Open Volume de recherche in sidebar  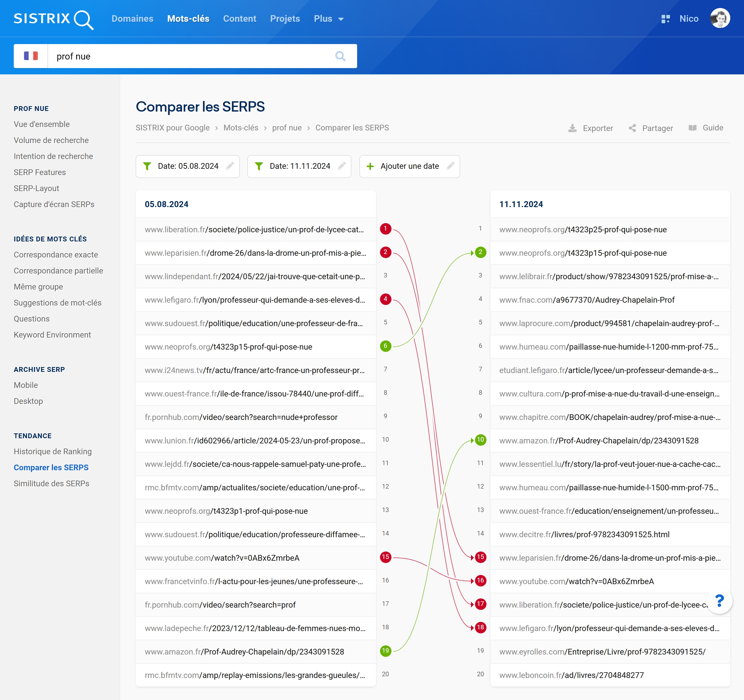[x=51, y=140]
